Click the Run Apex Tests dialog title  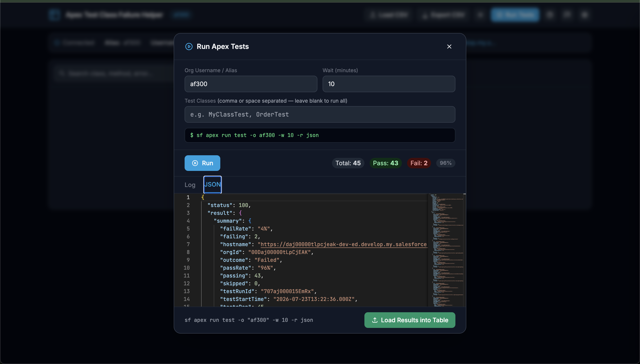point(223,47)
